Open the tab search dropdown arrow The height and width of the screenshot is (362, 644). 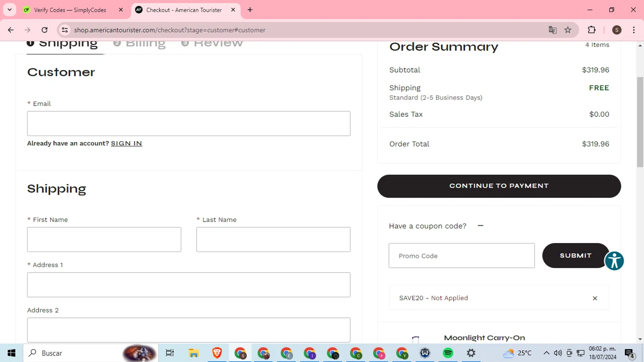[9, 10]
